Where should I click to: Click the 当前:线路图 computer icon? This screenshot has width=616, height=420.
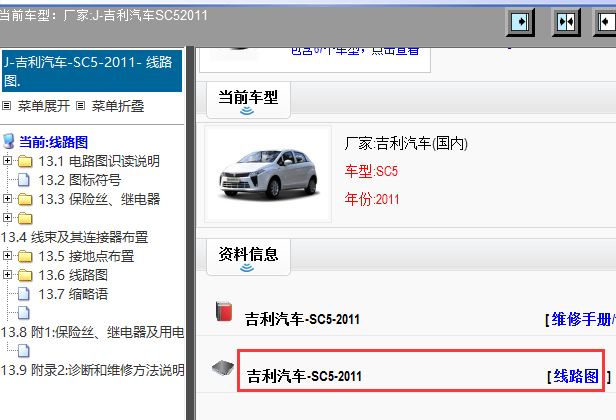[8, 141]
